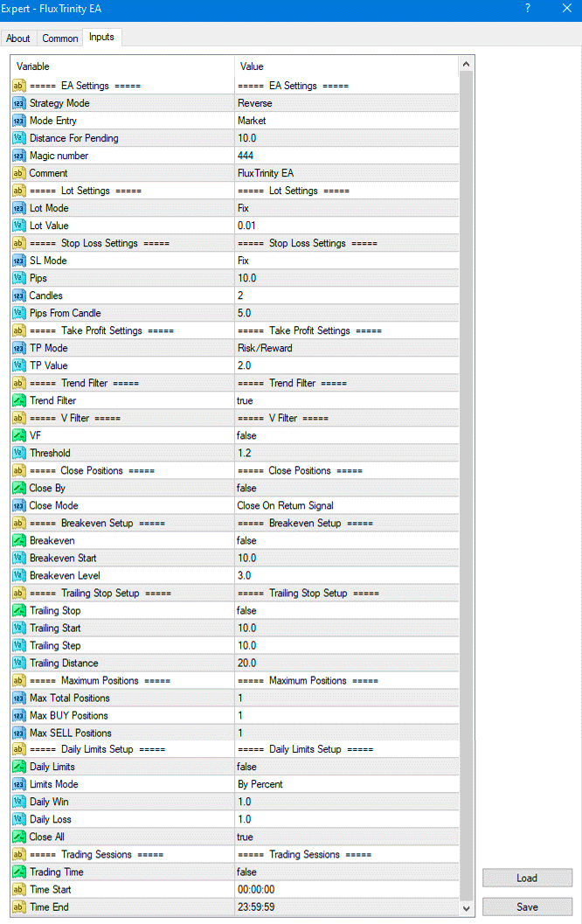This screenshot has width=582, height=924.
Task: Switch to the About tab
Action: click(18, 38)
